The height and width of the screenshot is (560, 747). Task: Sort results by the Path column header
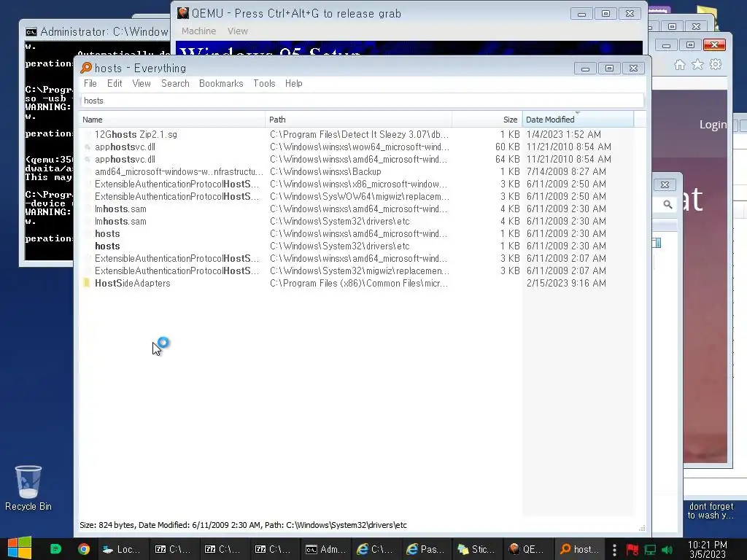tap(358, 120)
